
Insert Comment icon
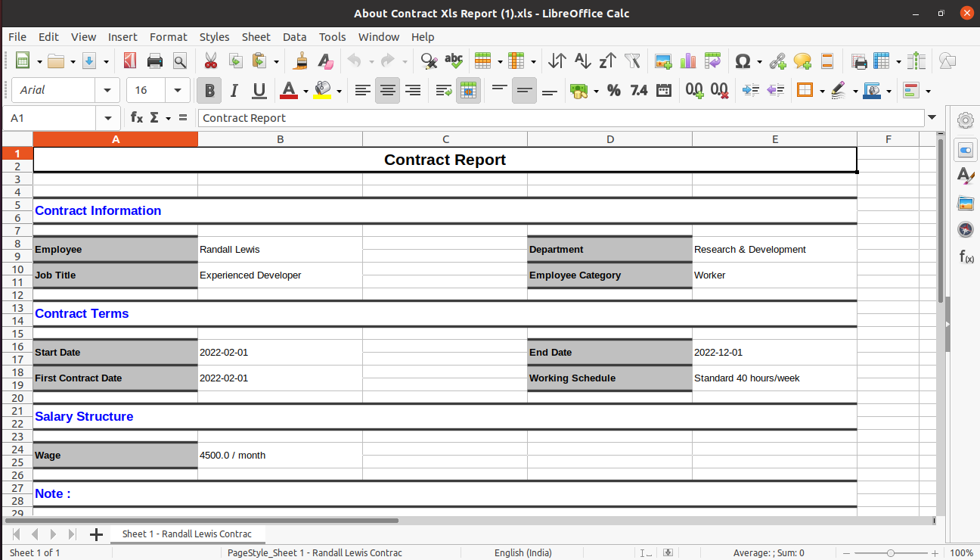pos(802,61)
